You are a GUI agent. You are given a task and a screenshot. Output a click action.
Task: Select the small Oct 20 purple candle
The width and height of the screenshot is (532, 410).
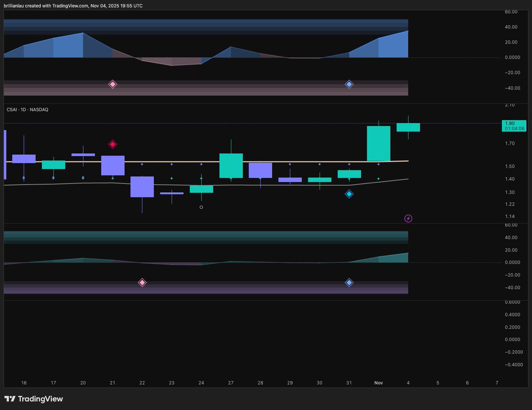click(x=83, y=155)
